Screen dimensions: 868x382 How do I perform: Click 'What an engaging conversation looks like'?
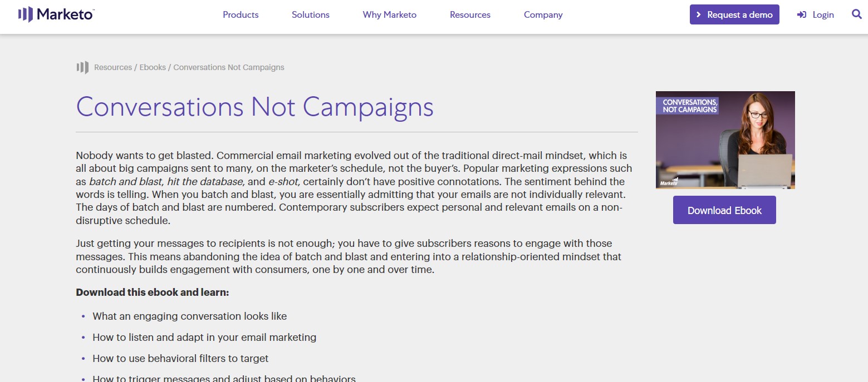tap(190, 316)
